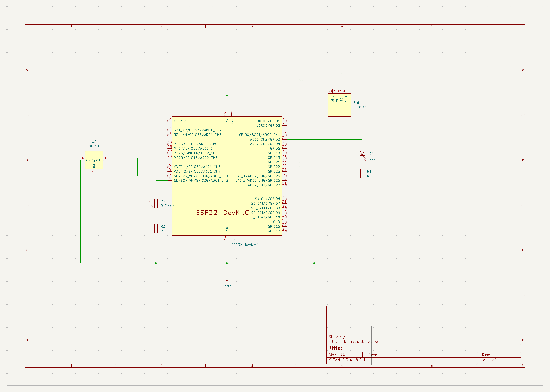Screen dimensions: 550x392
Task: Click the R1 reference label
Action: 369,171
